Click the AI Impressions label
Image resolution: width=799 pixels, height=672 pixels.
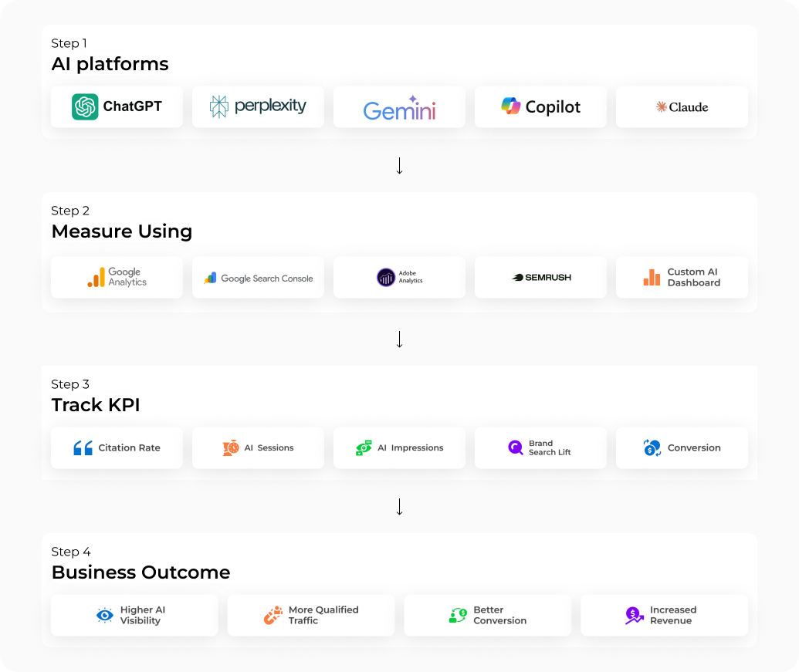[411, 448]
